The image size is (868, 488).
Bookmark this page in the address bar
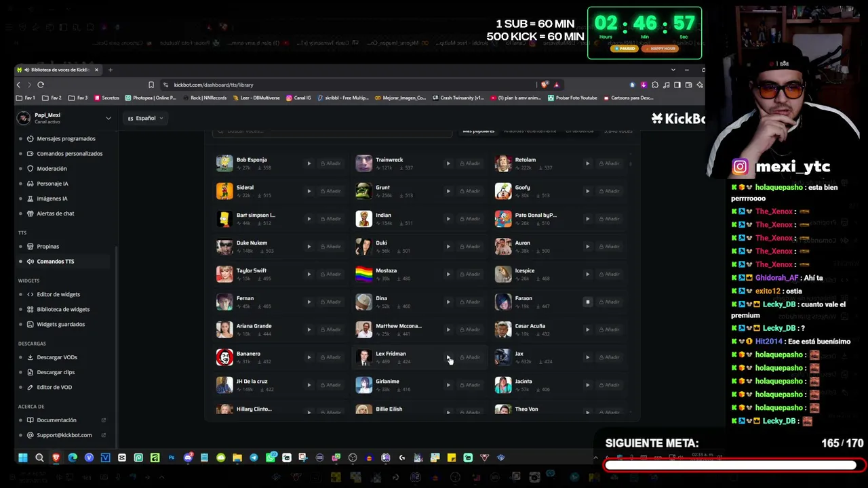click(151, 85)
